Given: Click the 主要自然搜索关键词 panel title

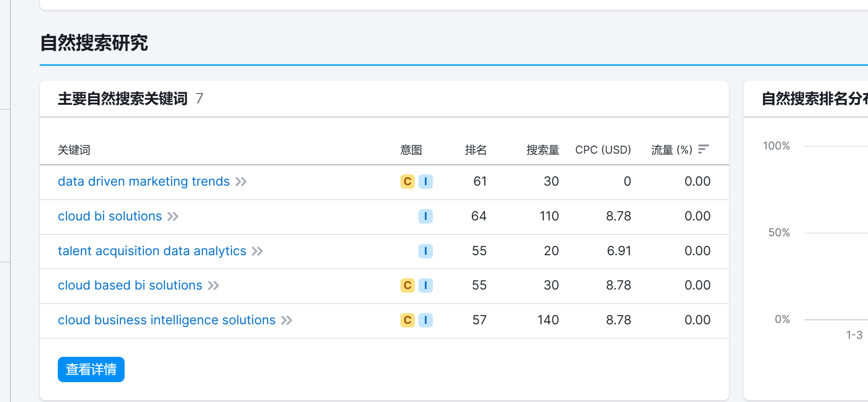Looking at the screenshot, I should pos(122,98).
